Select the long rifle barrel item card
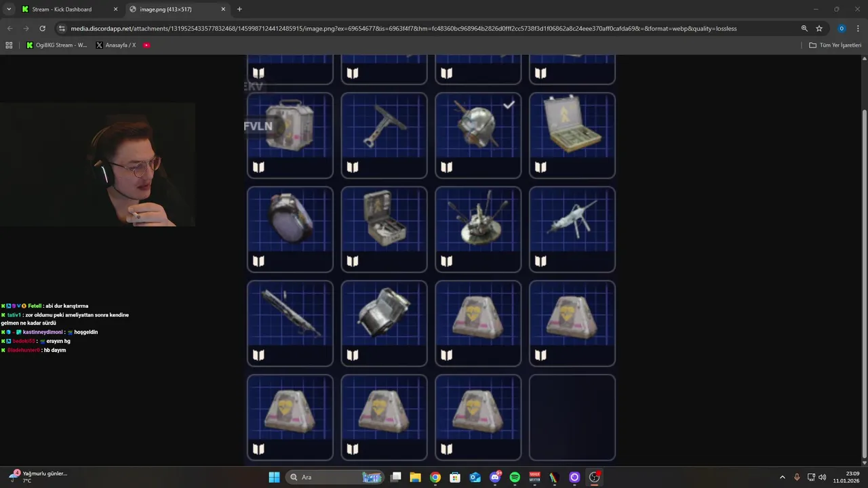 tap(290, 323)
